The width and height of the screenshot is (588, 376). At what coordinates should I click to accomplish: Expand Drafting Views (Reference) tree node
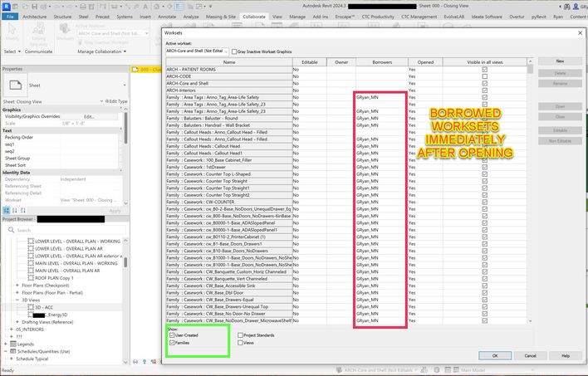tap(17, 322)
